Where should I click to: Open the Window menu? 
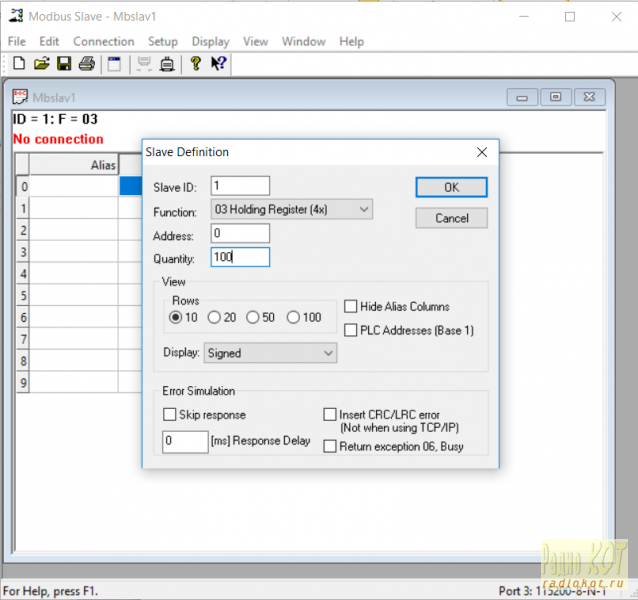coord(304,41)
